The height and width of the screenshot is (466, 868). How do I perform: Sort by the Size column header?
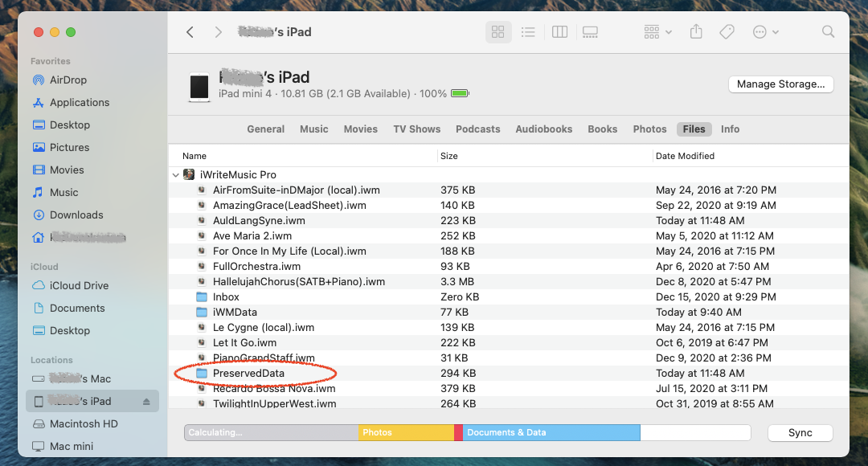449,156
